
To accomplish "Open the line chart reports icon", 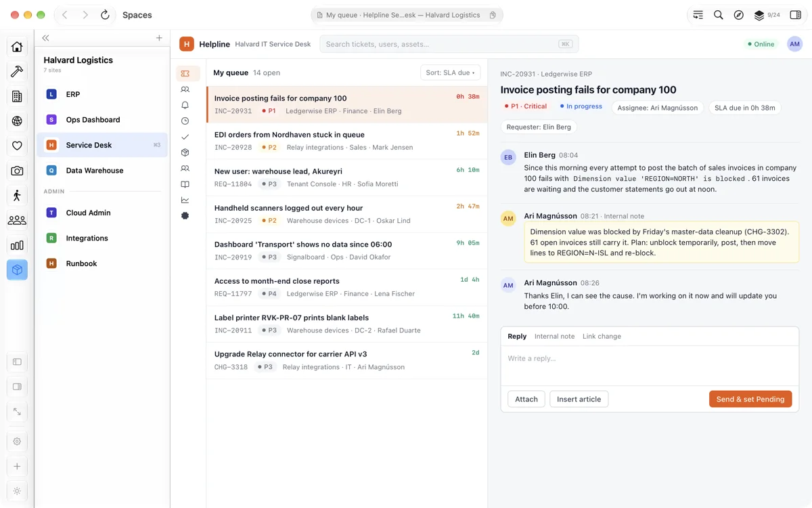I will [x=185, y=200].
